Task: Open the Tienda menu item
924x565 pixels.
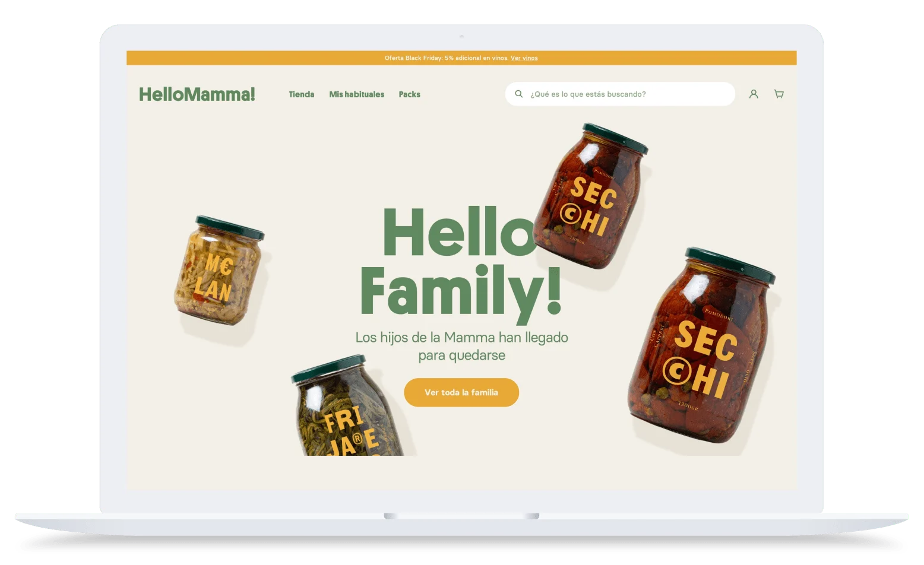Action: (302, 94)
